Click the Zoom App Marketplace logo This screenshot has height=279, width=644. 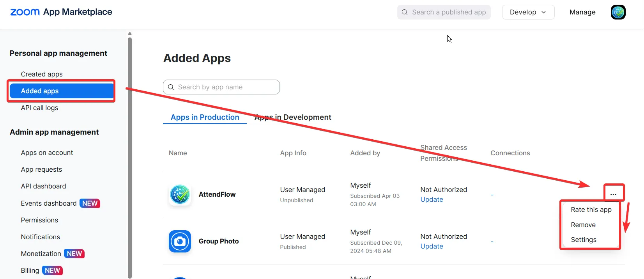(x=61, y=12)
